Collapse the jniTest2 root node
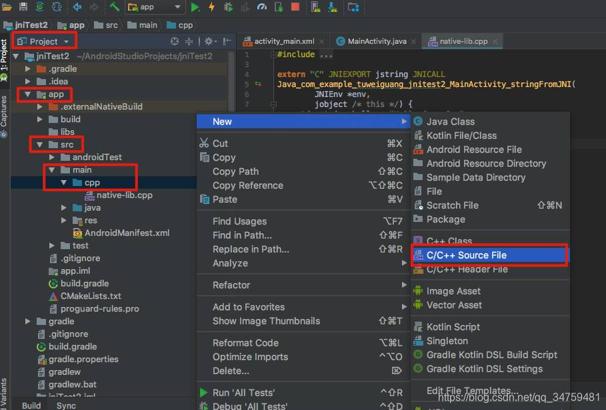Viewport: 606px width, 410px height. [x=16, y=56]
